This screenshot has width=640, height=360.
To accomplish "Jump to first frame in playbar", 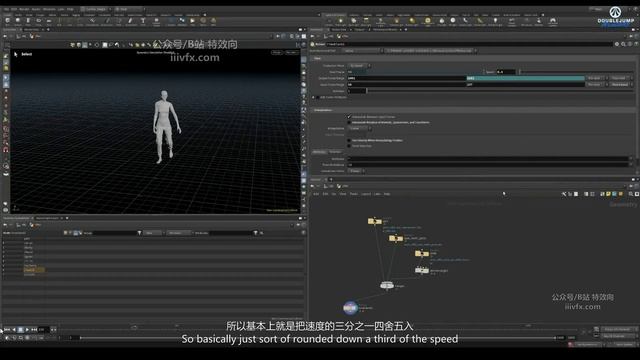I will click(7, 329).
